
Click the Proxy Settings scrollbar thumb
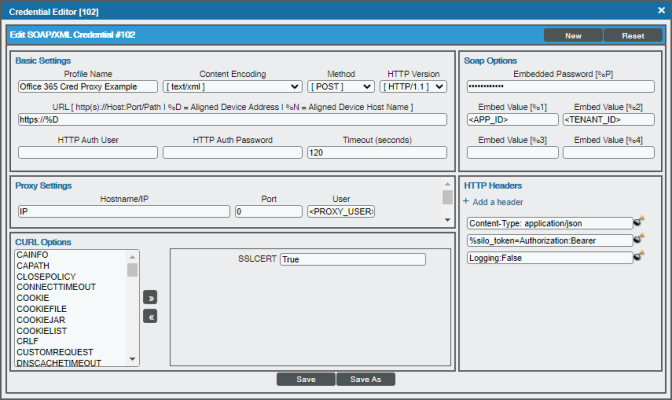tap(447, 197)
